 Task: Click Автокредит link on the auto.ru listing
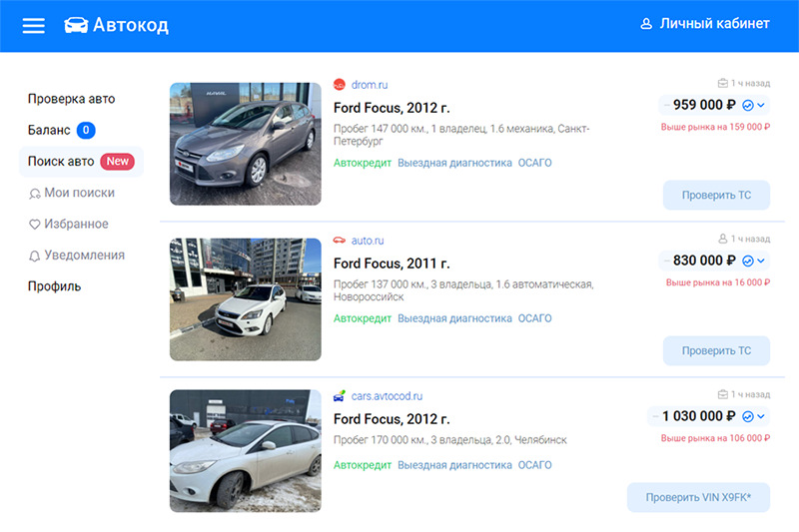[x=362, y=318]
